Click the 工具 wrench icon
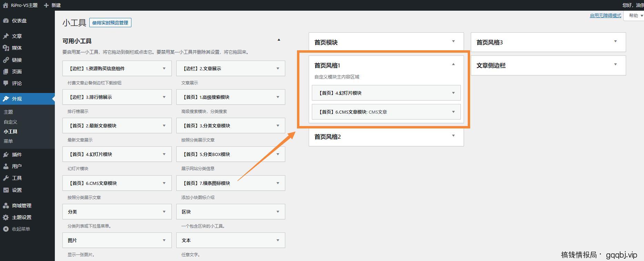 6,178
